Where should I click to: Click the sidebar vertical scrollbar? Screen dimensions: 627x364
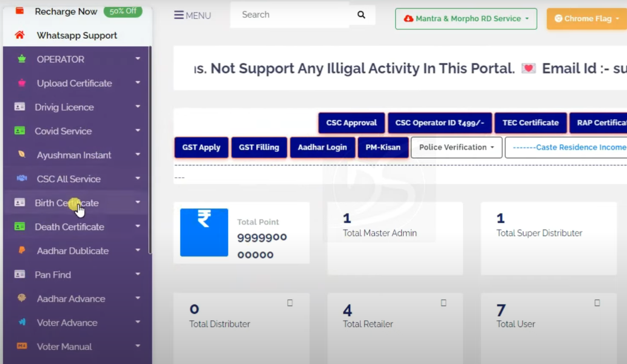click(150, 149)
